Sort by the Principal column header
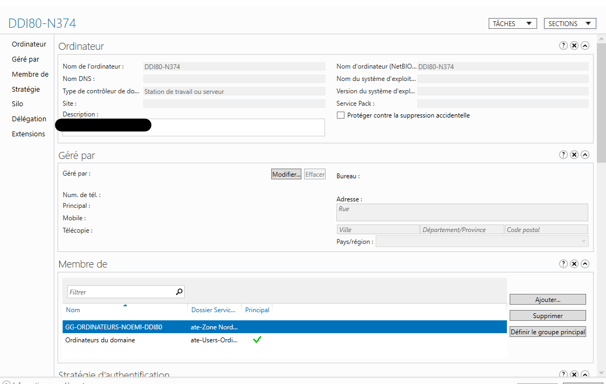This screenshot has width=606, height=384. point(257,310)
